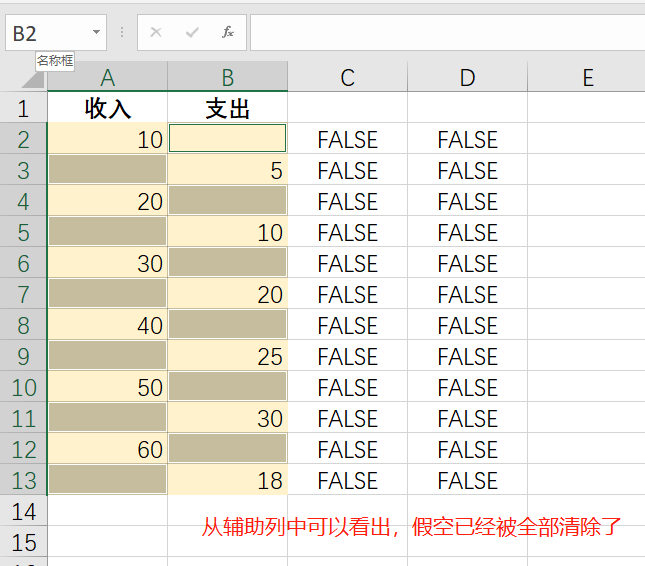Image resolution: width=645 pixels, height=566 pixels.
Task: Click the Select All corner triangle
Action: [33, 79]
